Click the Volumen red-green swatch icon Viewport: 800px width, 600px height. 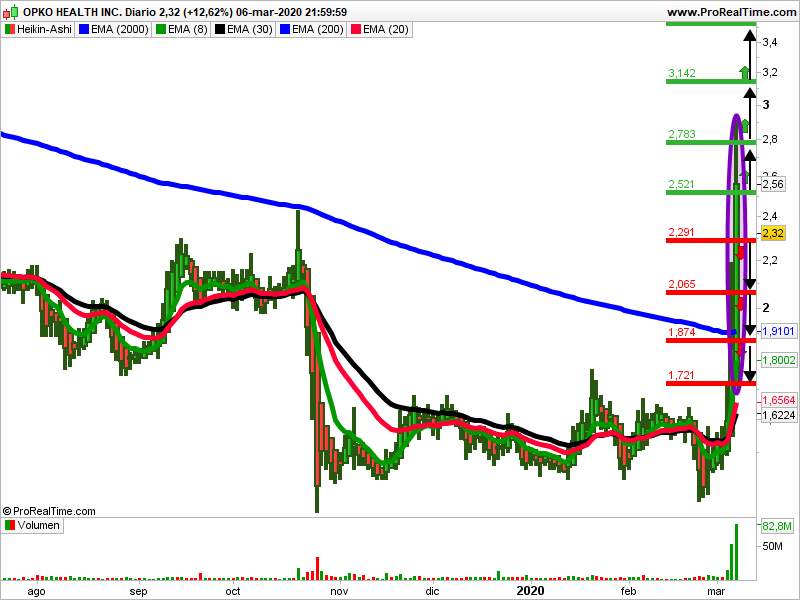[x=10, y=526]
